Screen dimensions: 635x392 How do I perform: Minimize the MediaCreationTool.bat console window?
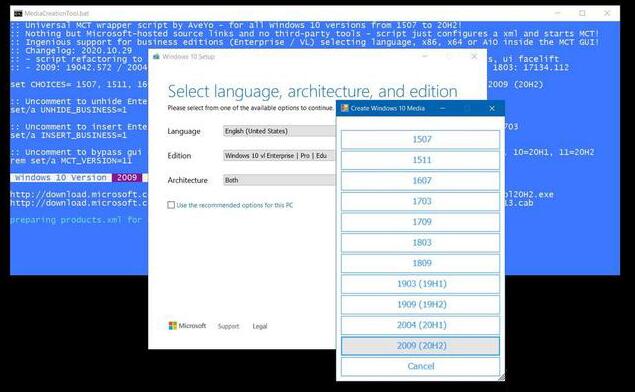tap(558, 13)
